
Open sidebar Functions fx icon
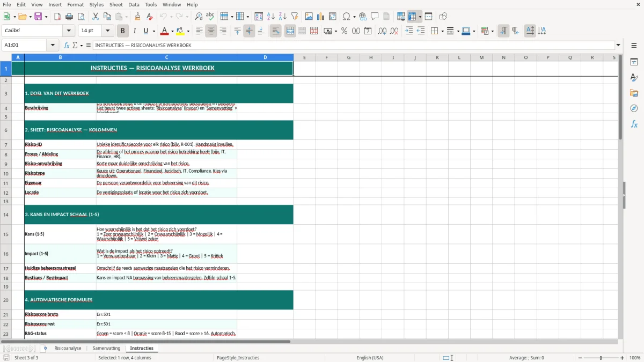click(634, 124)
